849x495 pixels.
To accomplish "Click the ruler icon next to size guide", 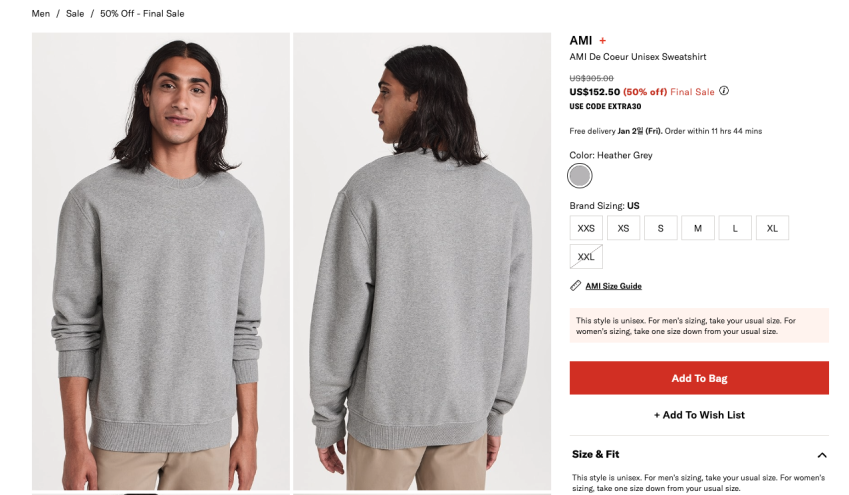I will pyautogui.click(x=576, y=285).
